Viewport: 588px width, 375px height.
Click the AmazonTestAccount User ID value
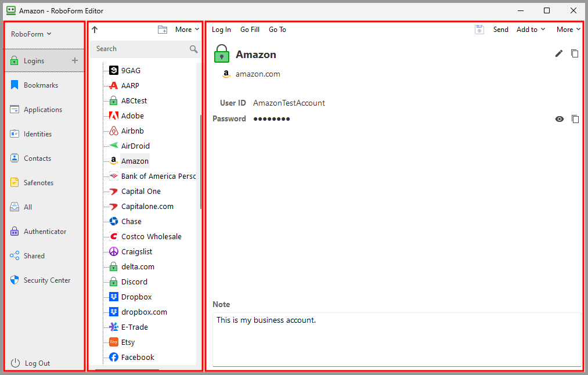288,103
